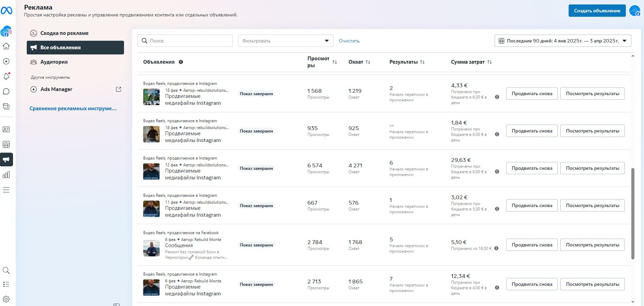Select Сводка по рекламе menu item
644x306 pixels.
click(x=64, y=33)
